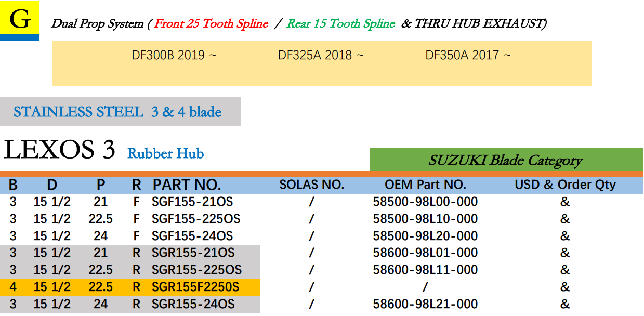Open the STAINLESS STEEL 3 & 4 blade link

[120, 112]
